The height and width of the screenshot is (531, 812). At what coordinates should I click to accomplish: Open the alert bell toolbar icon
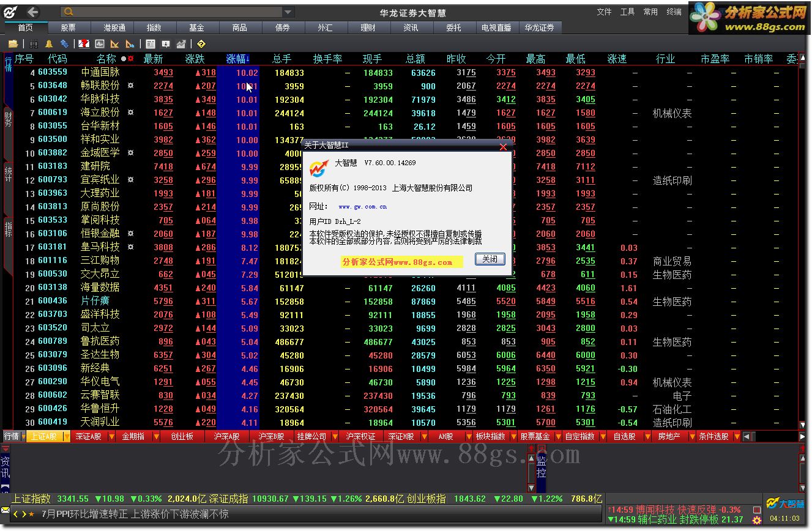(49, 44)
